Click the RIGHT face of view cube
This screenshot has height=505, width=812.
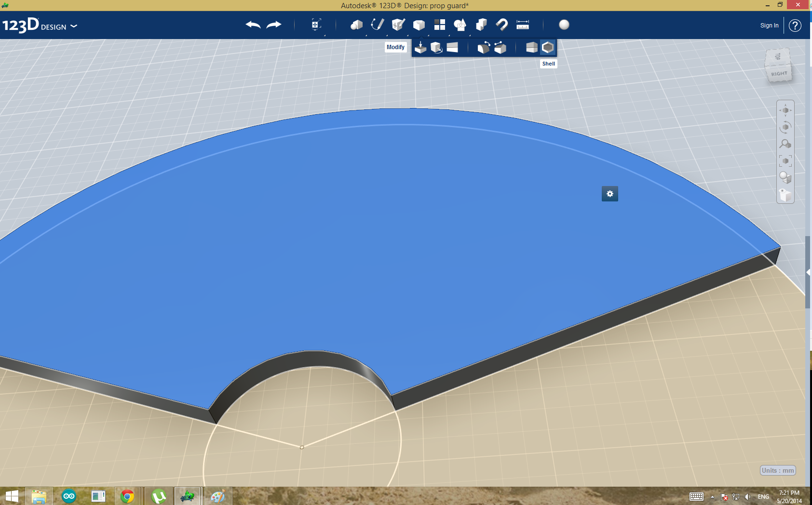(779, 74)
